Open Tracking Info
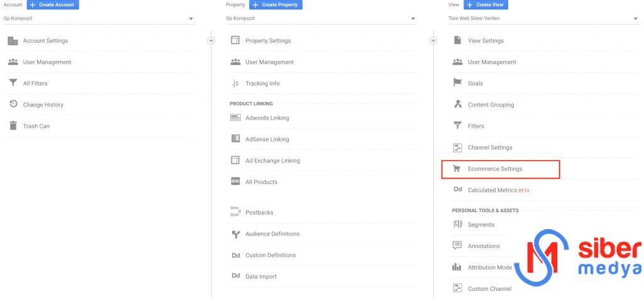Image resolution: width=644 pixels, height=299 pixels. point(262,84)
